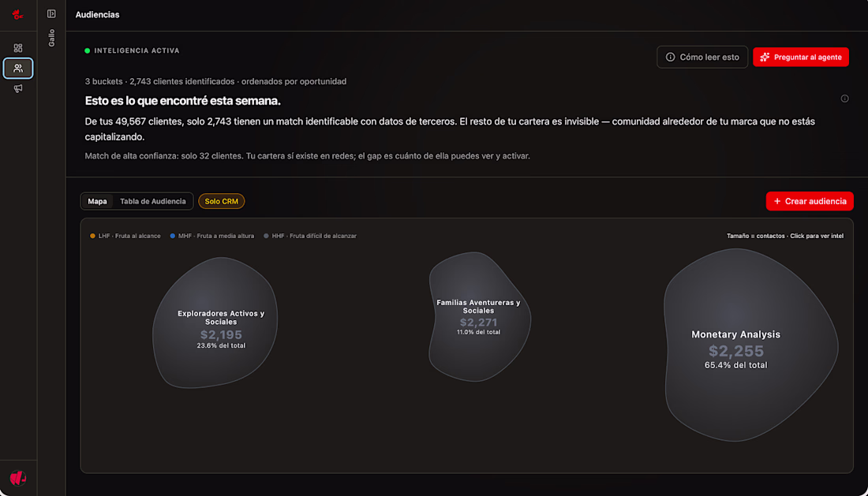Open the campaigns megaphone icon in sidebar

click(18, 88)
